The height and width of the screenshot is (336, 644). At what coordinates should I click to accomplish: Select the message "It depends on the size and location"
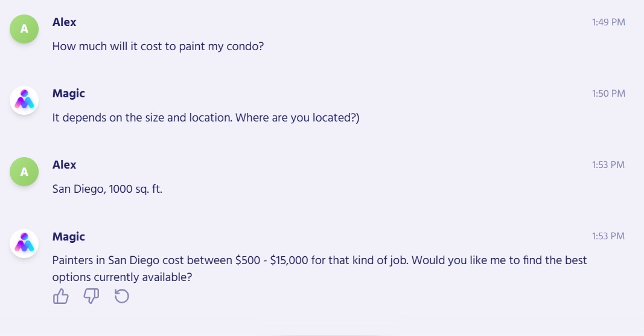point(205,117)
